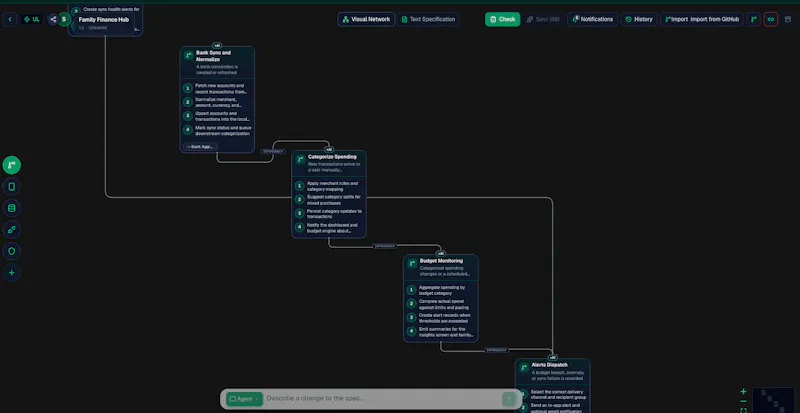Select step Persist category updates to transactions
Screen dimensions: 800x413
click(x=329, y=213)
